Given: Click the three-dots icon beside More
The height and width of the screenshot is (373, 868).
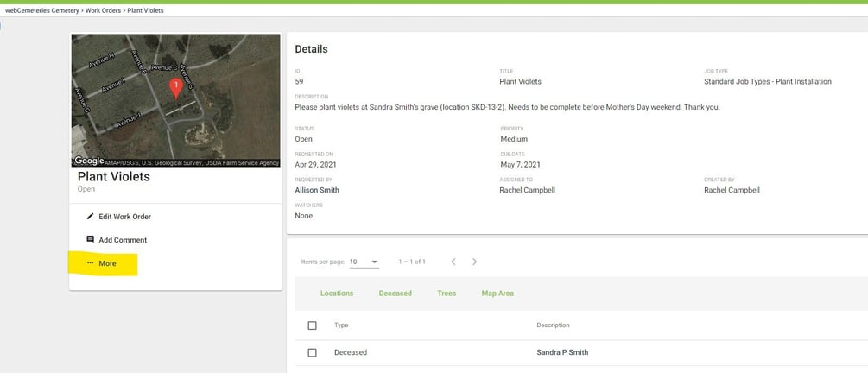Looking at the screenshot, I should point(90,263).
